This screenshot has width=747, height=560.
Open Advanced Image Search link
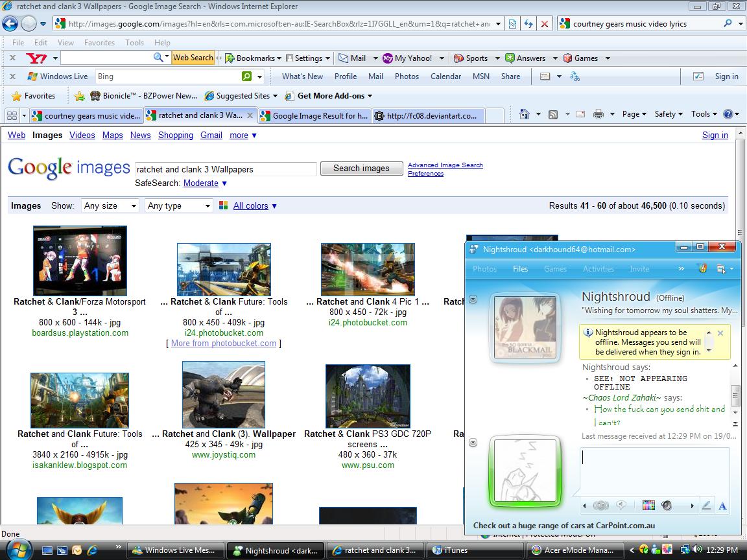(445, 165)
